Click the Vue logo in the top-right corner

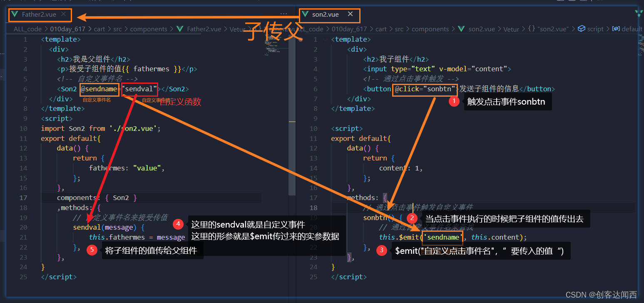tap(638, 13)
